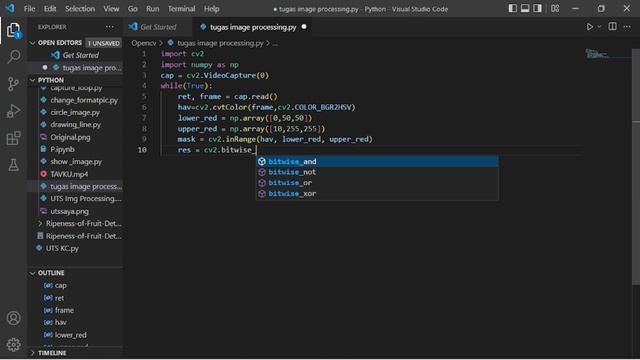Screen dimensions: 640x360
Task: Run the Python file with play button
Action: pyautogui.click(x=590, y=27)
